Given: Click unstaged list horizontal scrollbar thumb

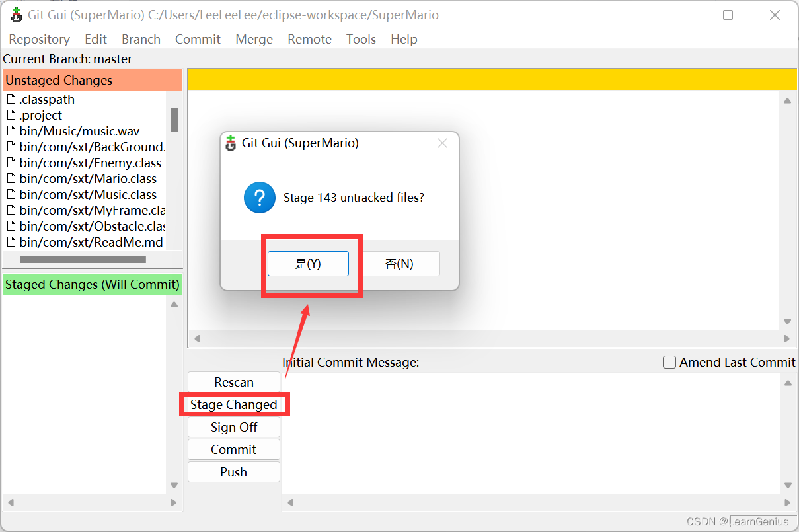Looking at the screenshot, I should tap(83, 260).
